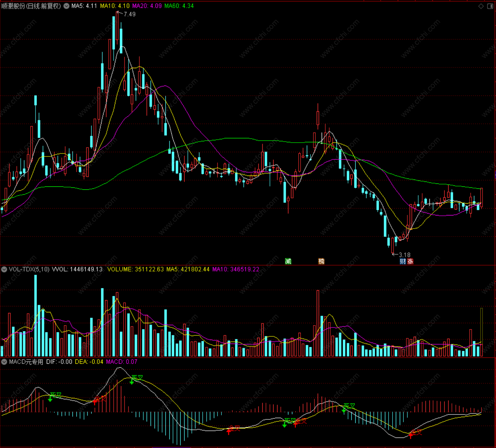496x448 pixels.
Task: Click the 顺灏股份(日线.前复权) title
Action: [31, 6]
